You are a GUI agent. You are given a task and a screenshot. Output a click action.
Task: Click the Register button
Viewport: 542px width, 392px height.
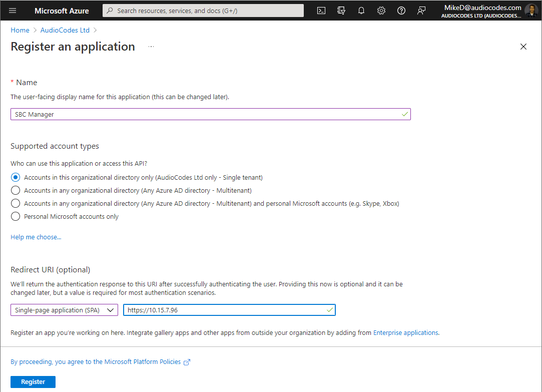33,381
